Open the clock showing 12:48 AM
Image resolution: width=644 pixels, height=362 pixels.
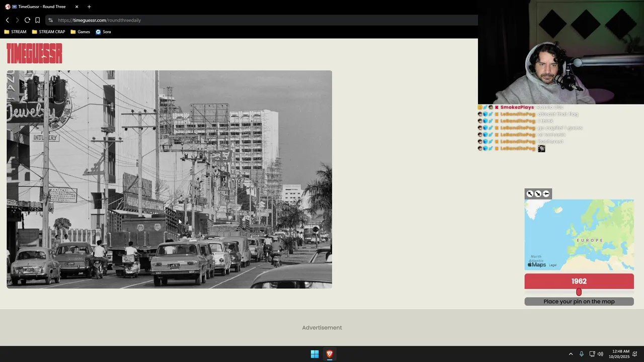618,354
